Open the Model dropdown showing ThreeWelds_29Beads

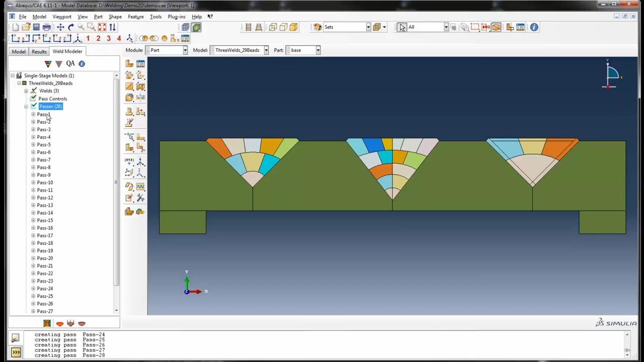click(239, 50)
